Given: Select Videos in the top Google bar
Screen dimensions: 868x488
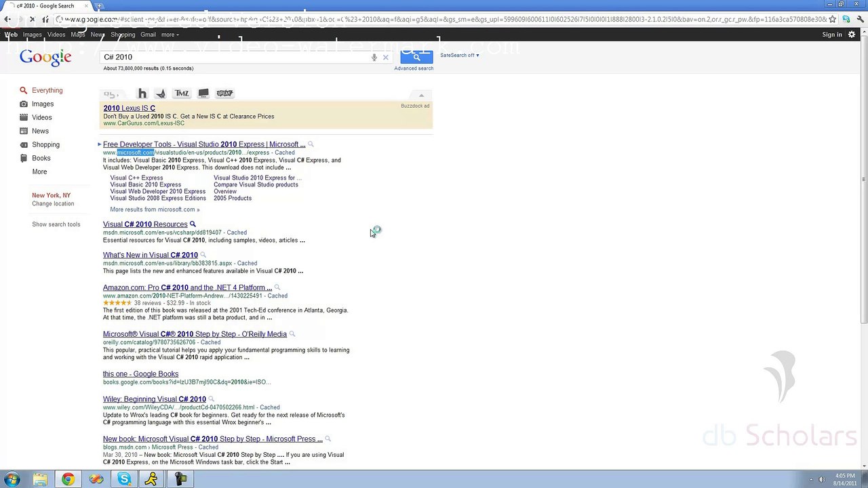Looking at the screenshot, I should (x=56, y=35).
